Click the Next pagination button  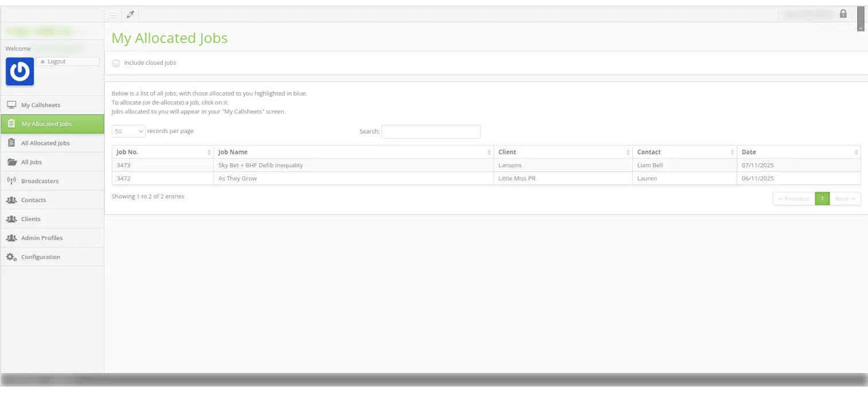[x=844, y=199]
